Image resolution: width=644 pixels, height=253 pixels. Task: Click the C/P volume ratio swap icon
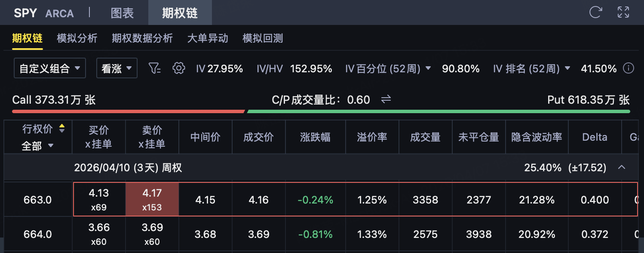[x=386, y=99]
